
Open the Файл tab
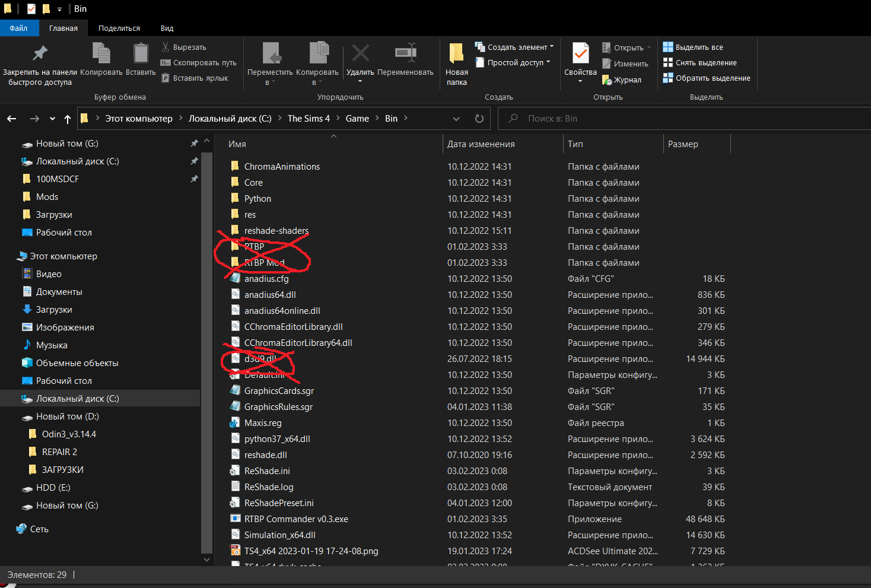click(19, 28)
